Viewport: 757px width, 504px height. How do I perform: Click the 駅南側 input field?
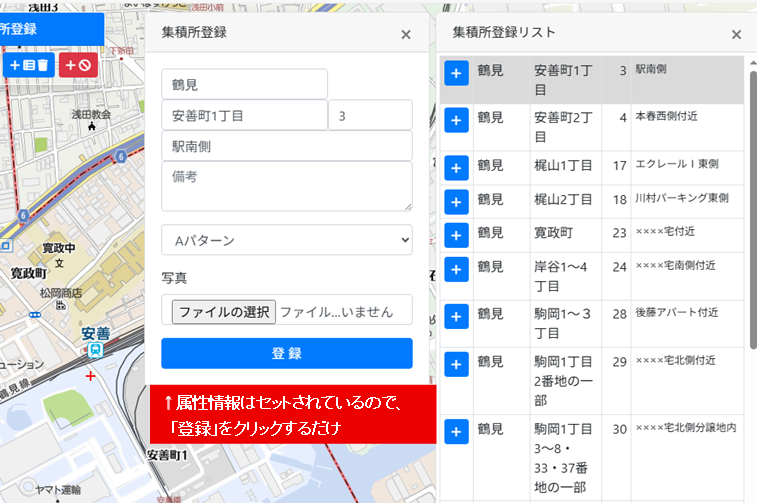[287, 146]
